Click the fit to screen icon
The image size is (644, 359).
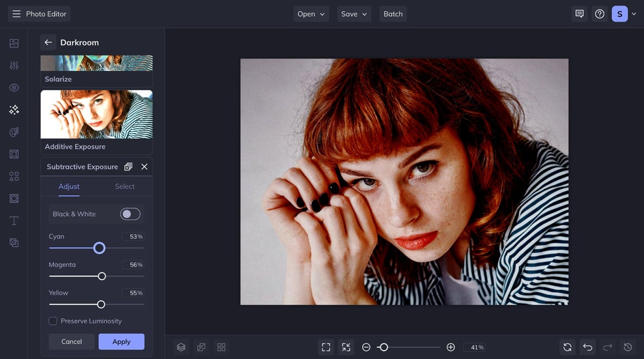point(326,347)
